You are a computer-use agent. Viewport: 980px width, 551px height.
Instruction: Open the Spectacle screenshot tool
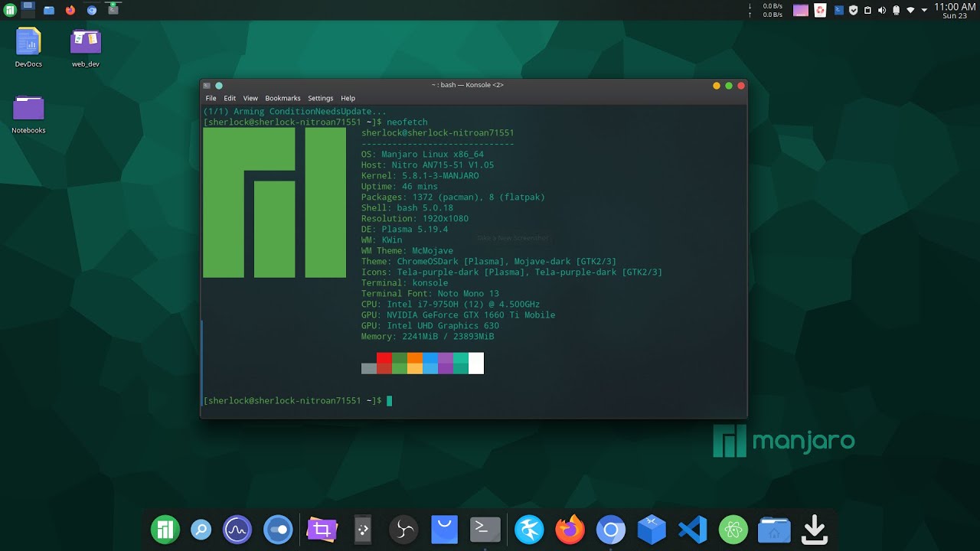(322, 529)
